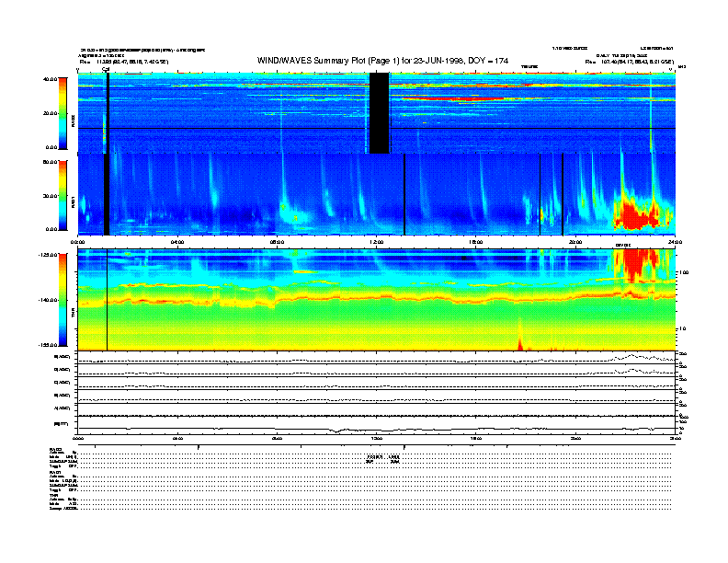Click the bottom solid-line magnetic field trace

point(377,430)
